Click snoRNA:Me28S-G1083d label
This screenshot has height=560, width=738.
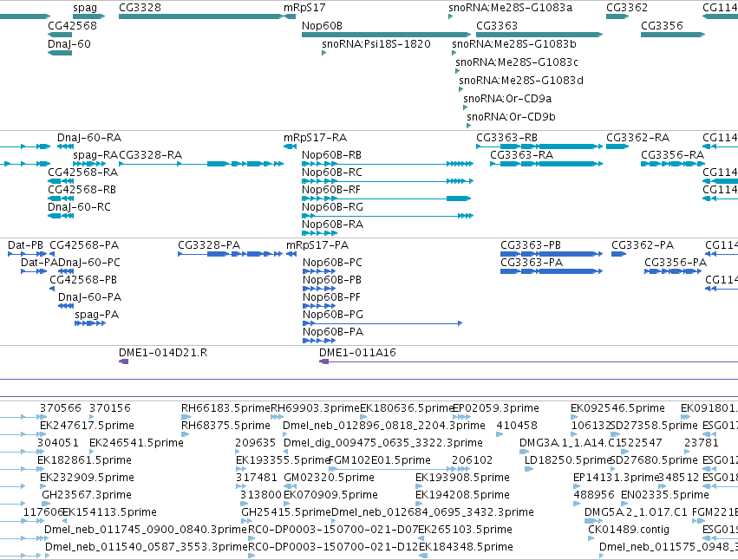(521, 81)
